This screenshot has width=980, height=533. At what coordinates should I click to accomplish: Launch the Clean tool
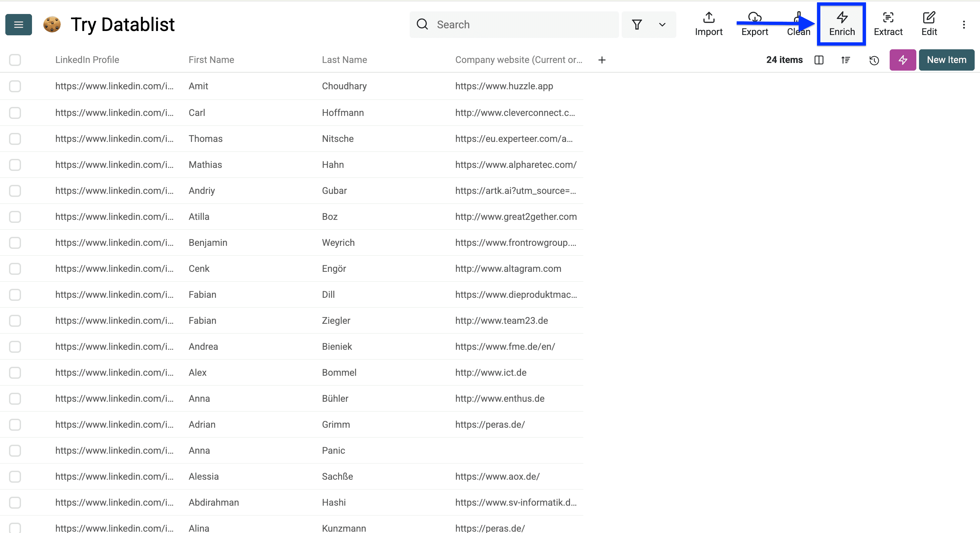[x=799, y=24]
